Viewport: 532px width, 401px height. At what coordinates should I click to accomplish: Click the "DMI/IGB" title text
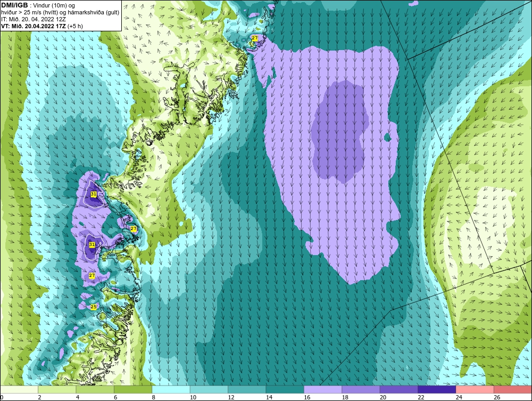pyautogui.click(x=14, y=5)
